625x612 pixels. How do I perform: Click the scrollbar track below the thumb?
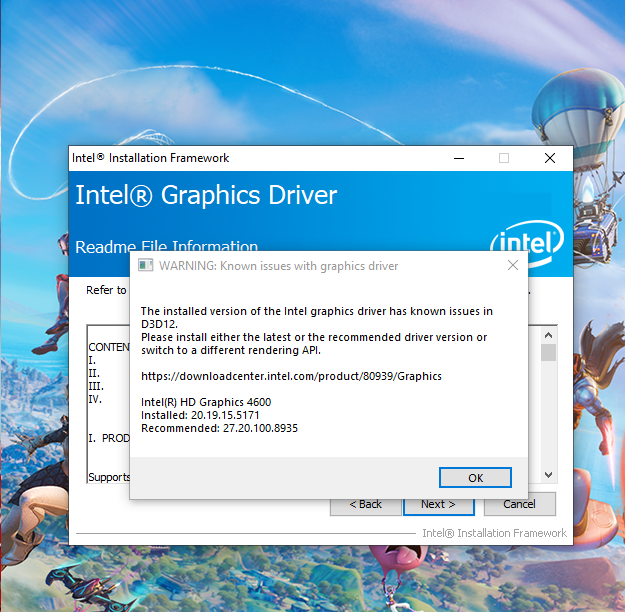[x=548, y=414]
